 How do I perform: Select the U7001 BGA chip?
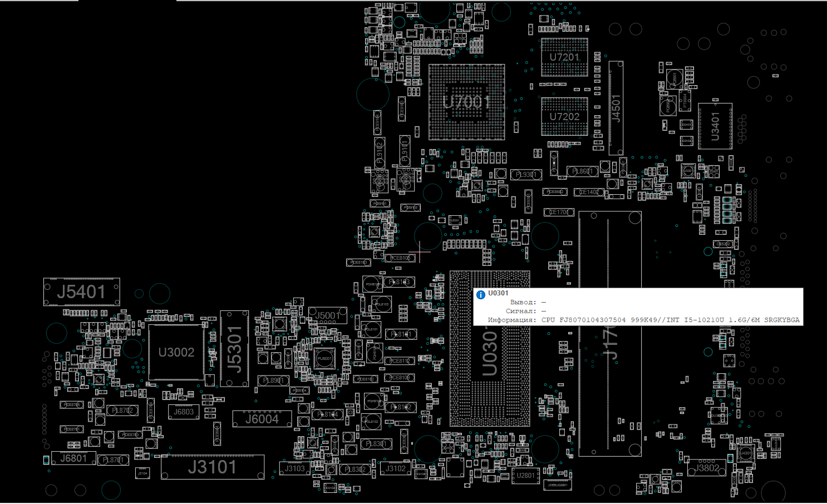(x=466, y=102)
